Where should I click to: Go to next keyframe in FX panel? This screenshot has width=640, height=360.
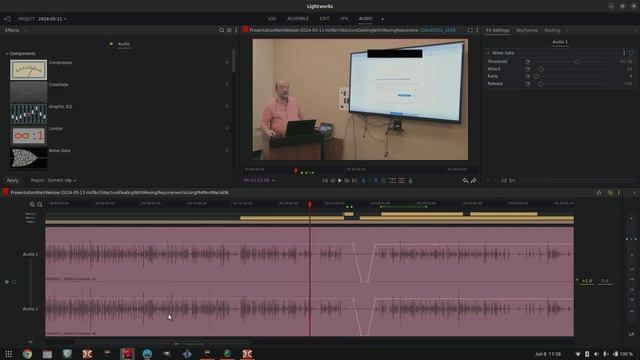coord(512,180)
